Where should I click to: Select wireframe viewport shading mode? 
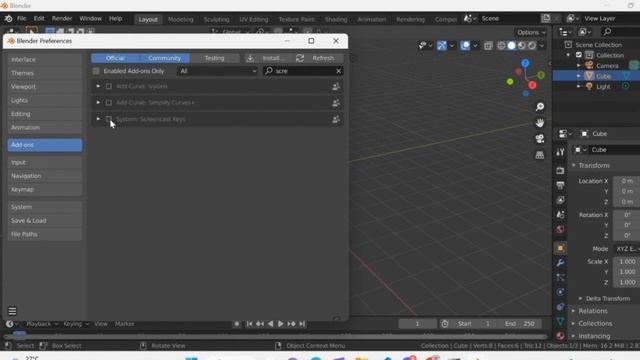tap(501, 46)
